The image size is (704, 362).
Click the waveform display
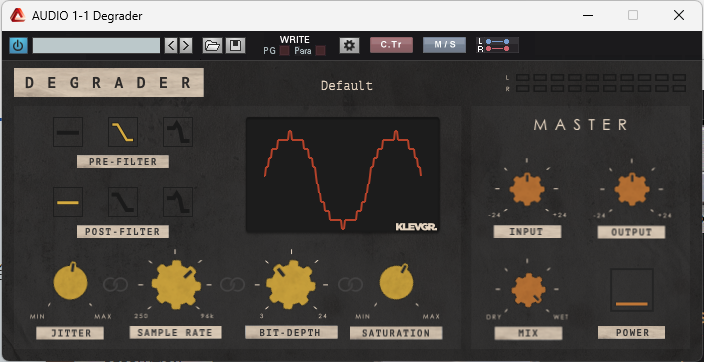point(343,175)
